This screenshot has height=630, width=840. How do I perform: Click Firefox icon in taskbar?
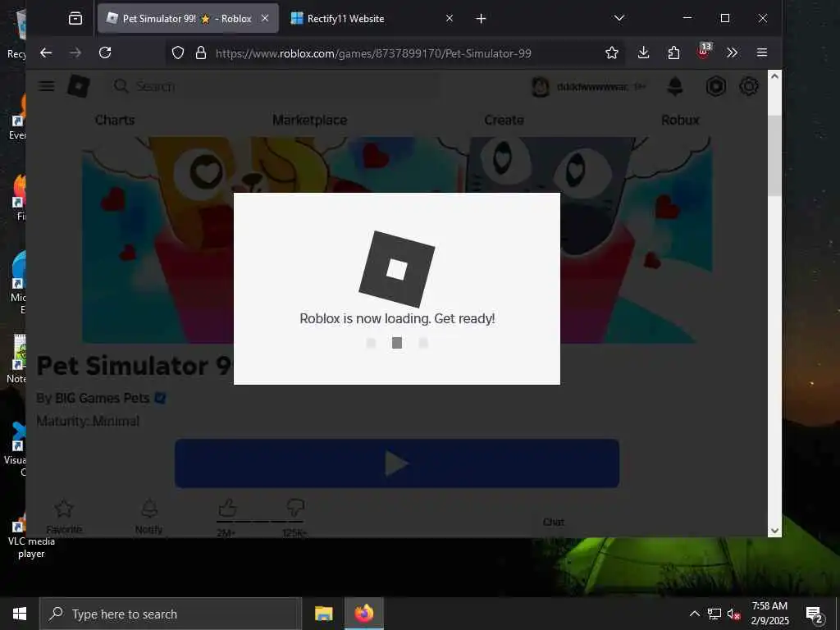pos(364,614)
